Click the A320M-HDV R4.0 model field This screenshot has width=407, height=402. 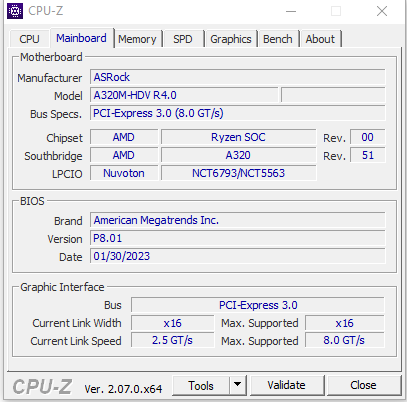(184, 95)
